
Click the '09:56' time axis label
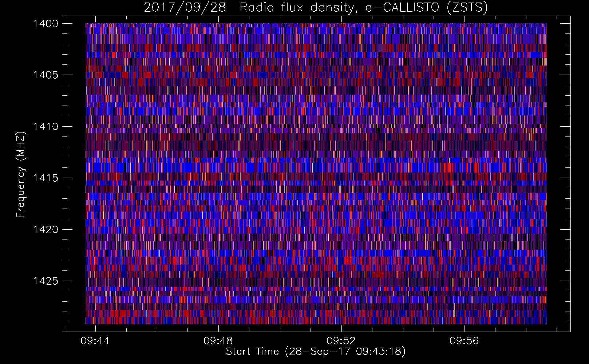tap(464, 341)
